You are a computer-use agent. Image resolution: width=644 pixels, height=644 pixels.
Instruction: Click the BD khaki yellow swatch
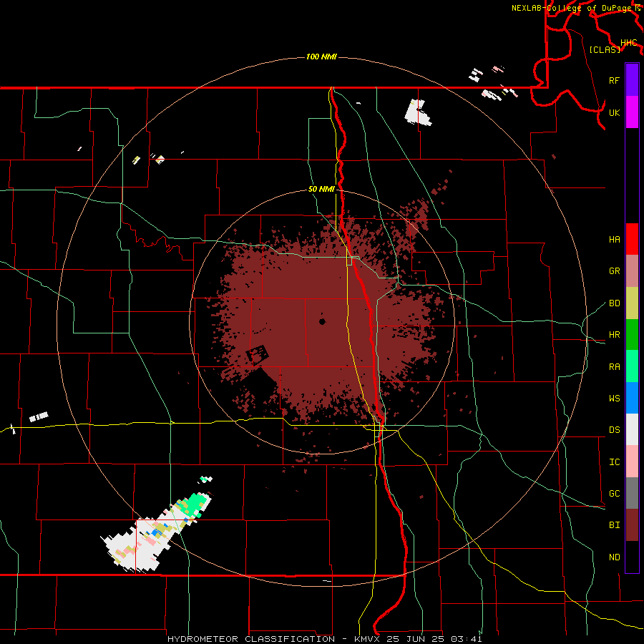[x=632, y=303]
